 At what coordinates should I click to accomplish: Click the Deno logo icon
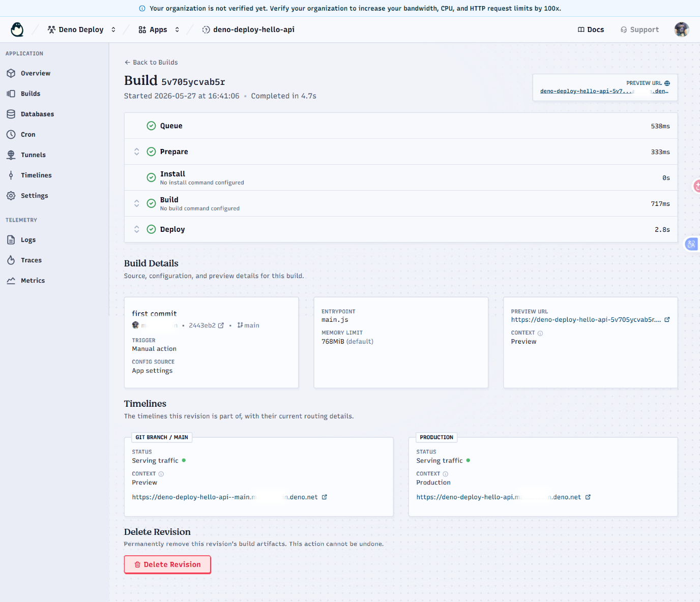click(x=17, y=29)
